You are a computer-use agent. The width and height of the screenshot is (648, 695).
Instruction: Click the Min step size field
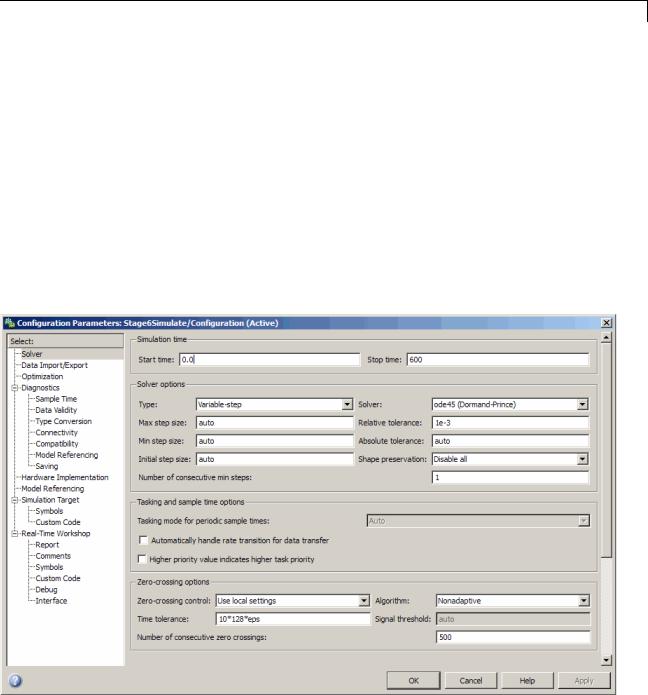coord(274,441)
